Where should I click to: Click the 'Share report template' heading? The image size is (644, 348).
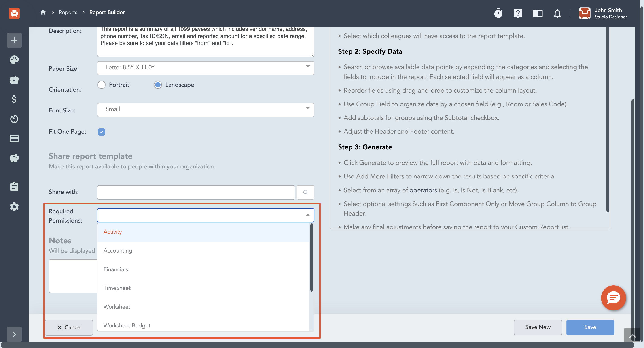coord(91,156)
